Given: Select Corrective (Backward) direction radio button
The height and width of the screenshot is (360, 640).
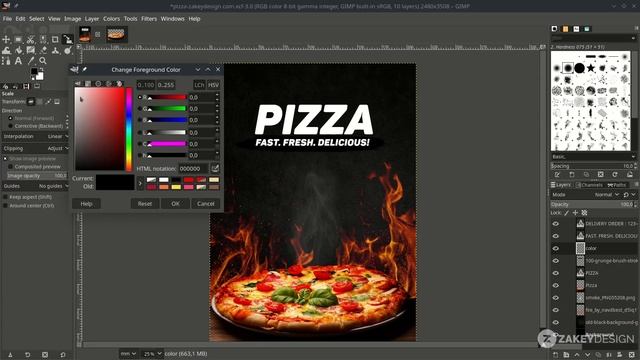Looking at the screenshot, I should [x=11, y=126].
